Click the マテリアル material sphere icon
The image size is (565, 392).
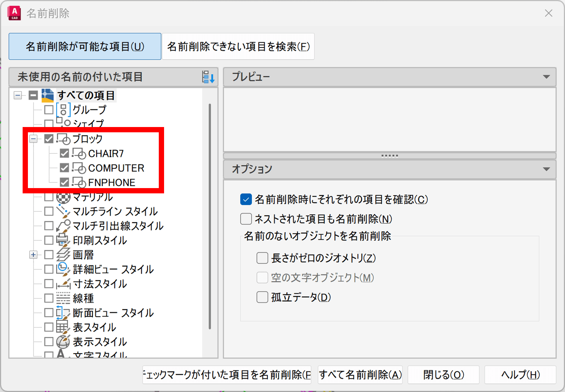(x=63, y=197)
